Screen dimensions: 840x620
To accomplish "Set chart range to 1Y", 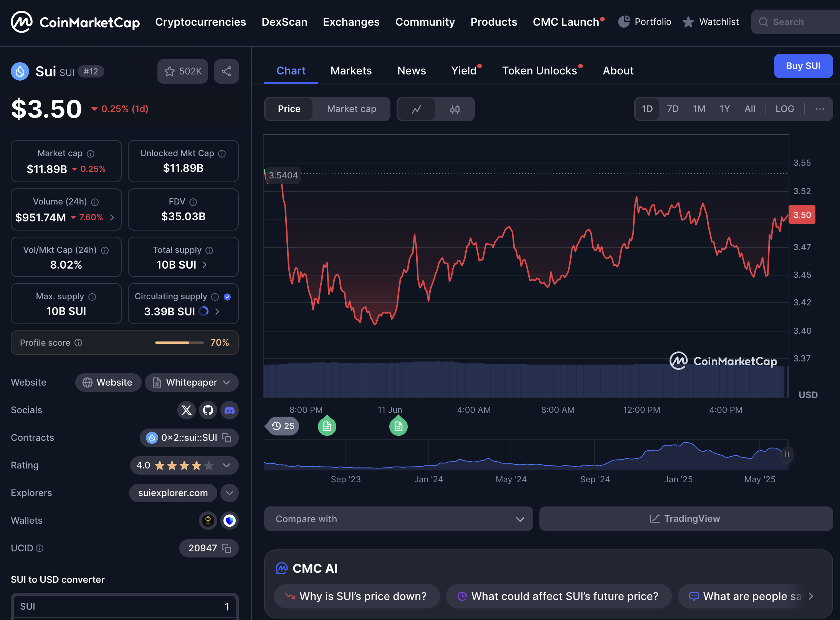I will pyautogui.click(x=725, y=109).
